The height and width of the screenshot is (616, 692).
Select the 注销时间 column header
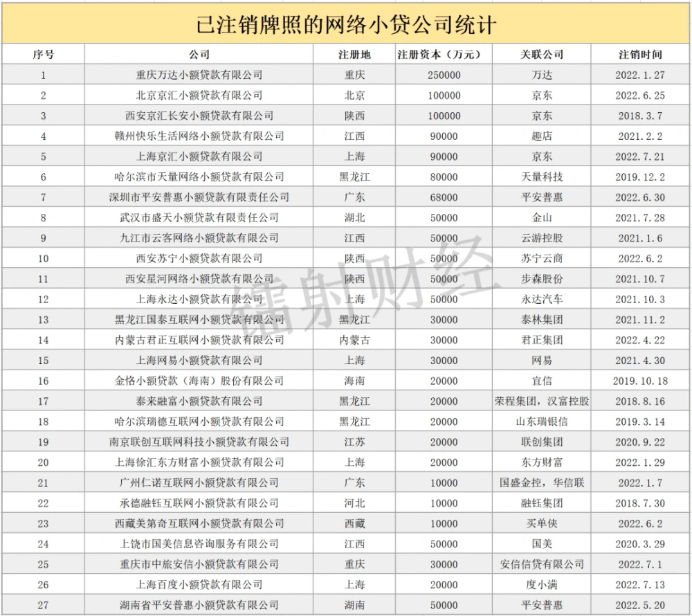tap(640, 54)
